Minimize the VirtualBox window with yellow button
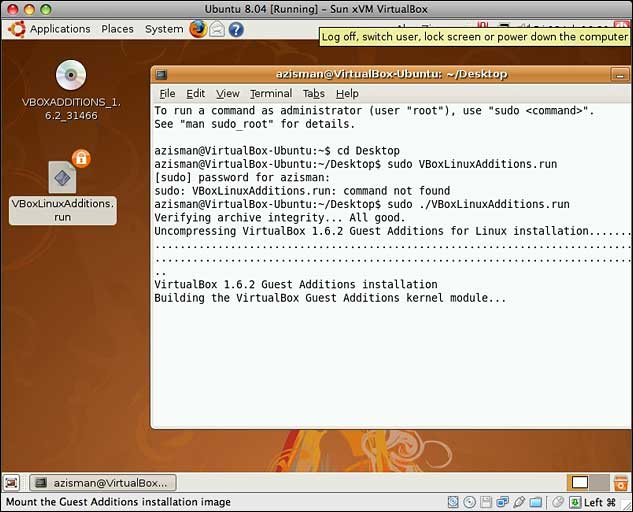This screenshot has height=512, width=633. (x=29, y=9)
